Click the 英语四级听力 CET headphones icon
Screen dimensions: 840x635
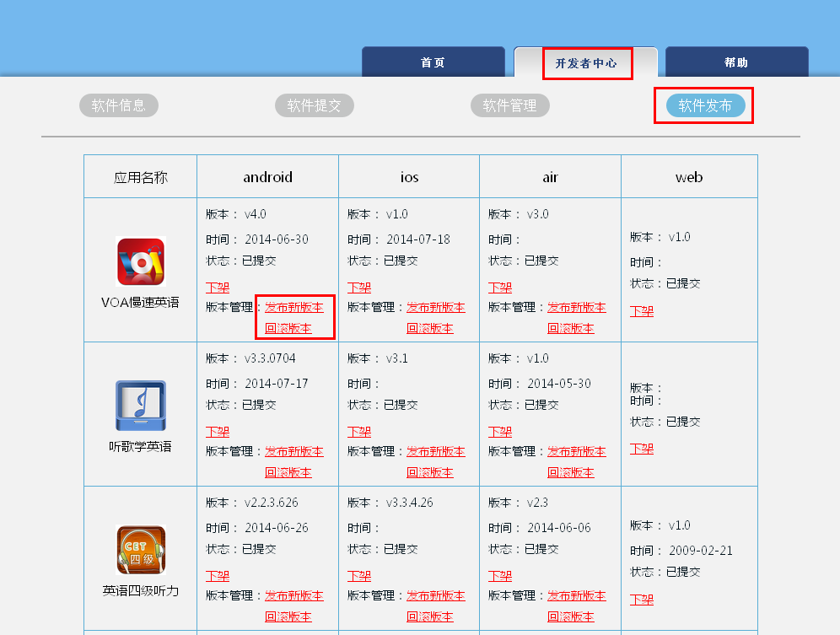point(141,550)
